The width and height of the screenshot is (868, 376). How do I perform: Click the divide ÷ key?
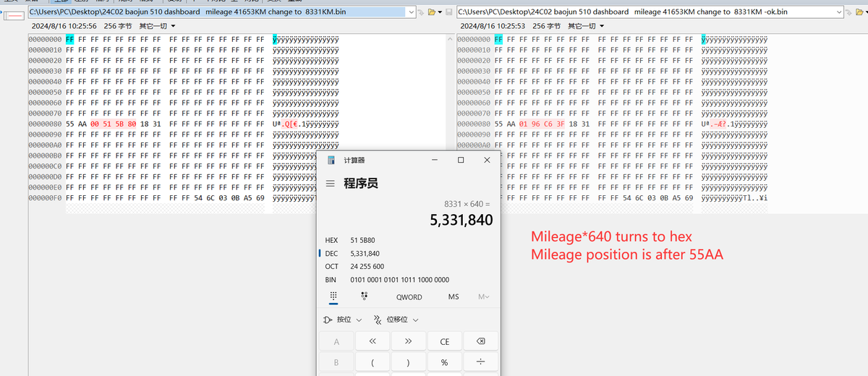(x=480, y=362)
